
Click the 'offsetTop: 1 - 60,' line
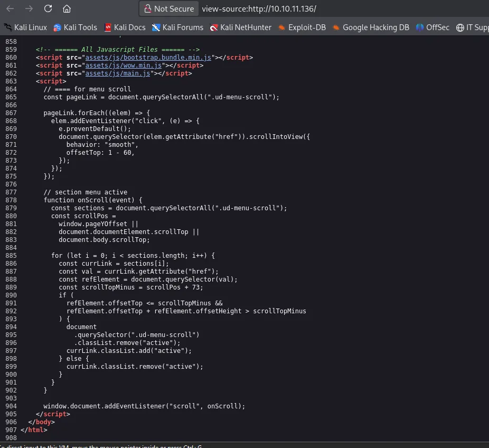(x=100, y=153)
